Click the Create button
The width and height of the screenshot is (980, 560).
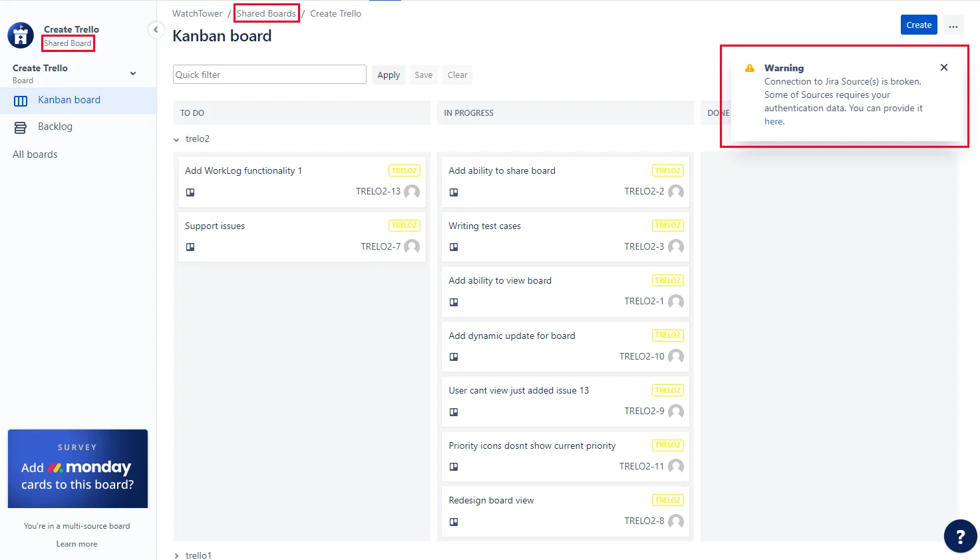coord(919,25)
